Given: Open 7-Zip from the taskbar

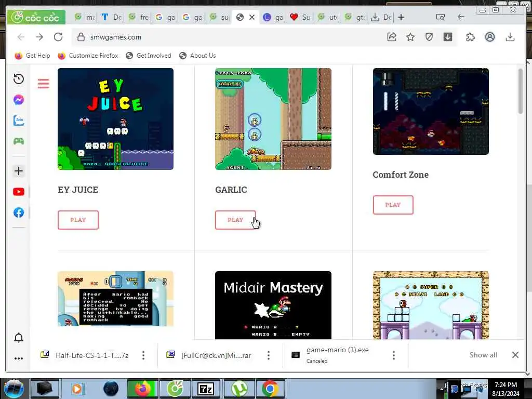Looking at the screenshot, I should click(x=205, y=389).
